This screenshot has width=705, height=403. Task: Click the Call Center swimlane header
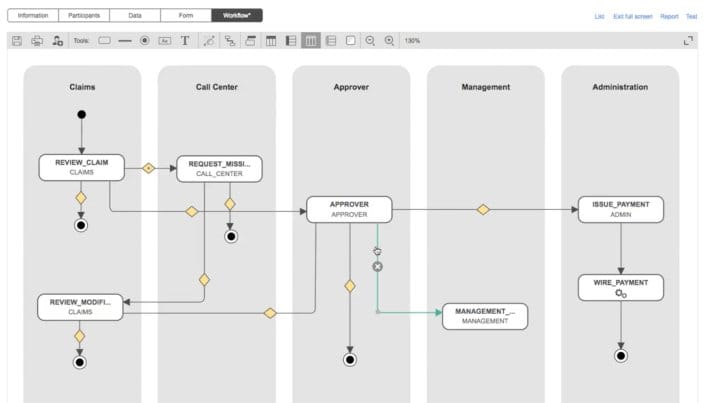coord(217,87)
